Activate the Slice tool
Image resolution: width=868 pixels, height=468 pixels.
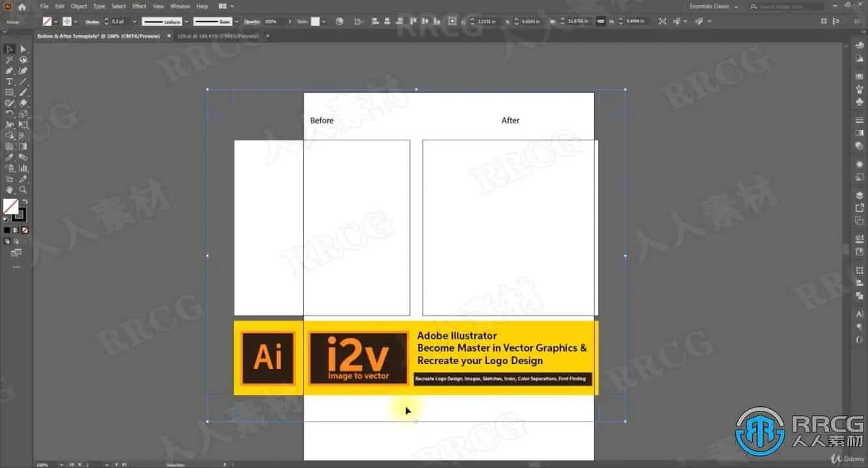tap(23, 179)
